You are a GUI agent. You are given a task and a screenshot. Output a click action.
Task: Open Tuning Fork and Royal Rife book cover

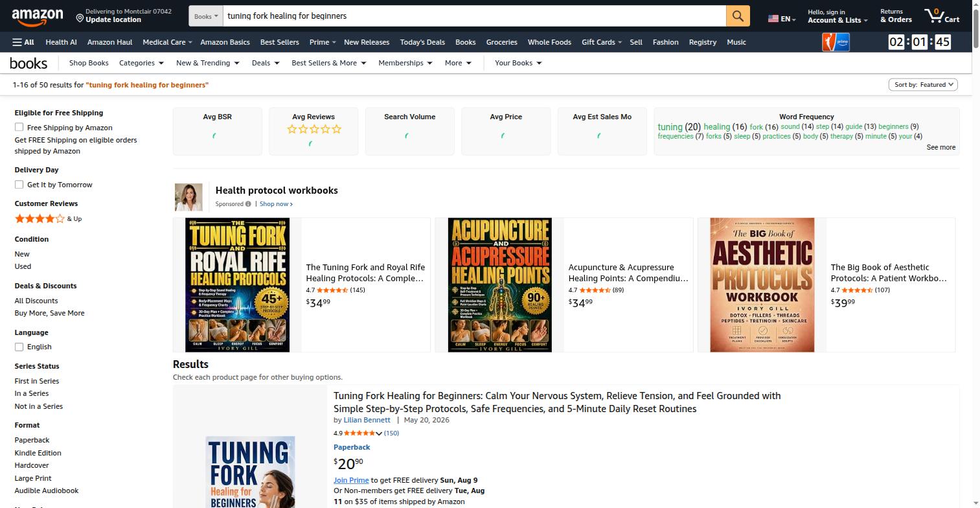pyautogui.click(x=237, y=285)
